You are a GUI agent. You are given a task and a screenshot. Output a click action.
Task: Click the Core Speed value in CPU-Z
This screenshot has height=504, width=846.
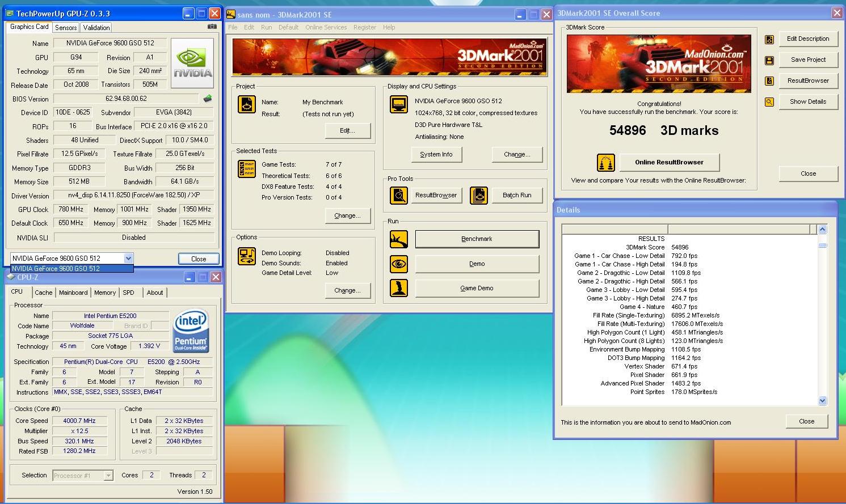pos(79,421)
